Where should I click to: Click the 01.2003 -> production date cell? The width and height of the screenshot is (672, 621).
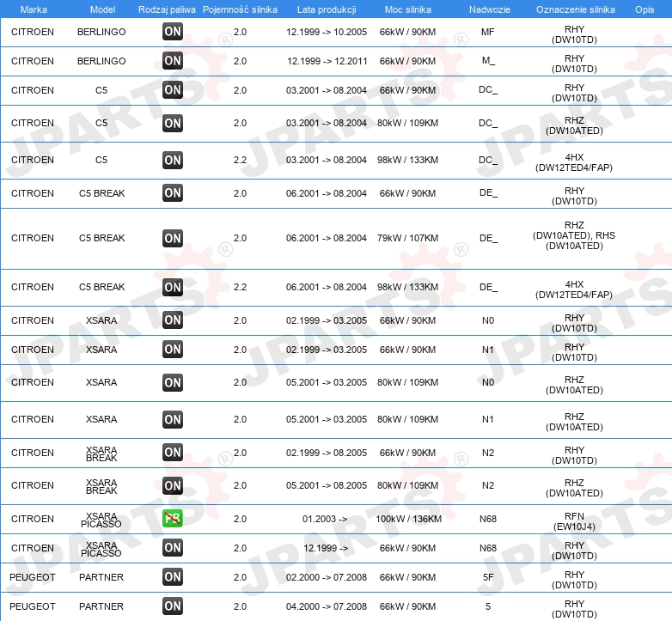[x=325, y=519]
